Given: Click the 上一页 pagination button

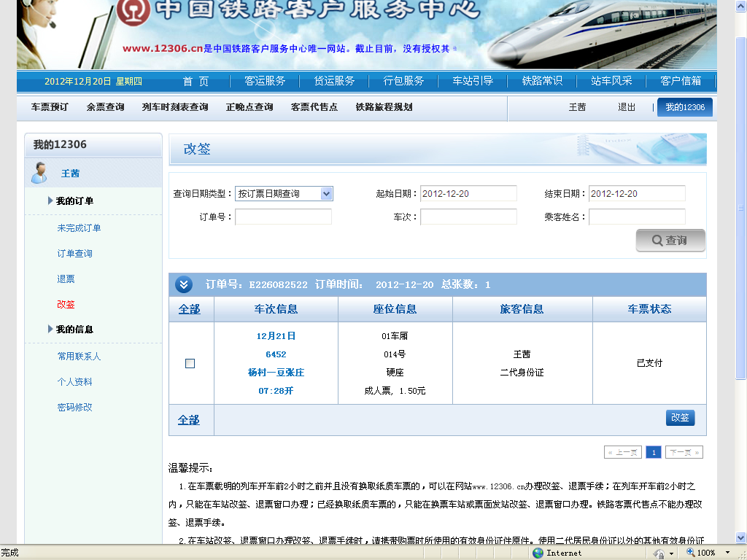Looking at the screenshot, I should click(x=623, y=452).
